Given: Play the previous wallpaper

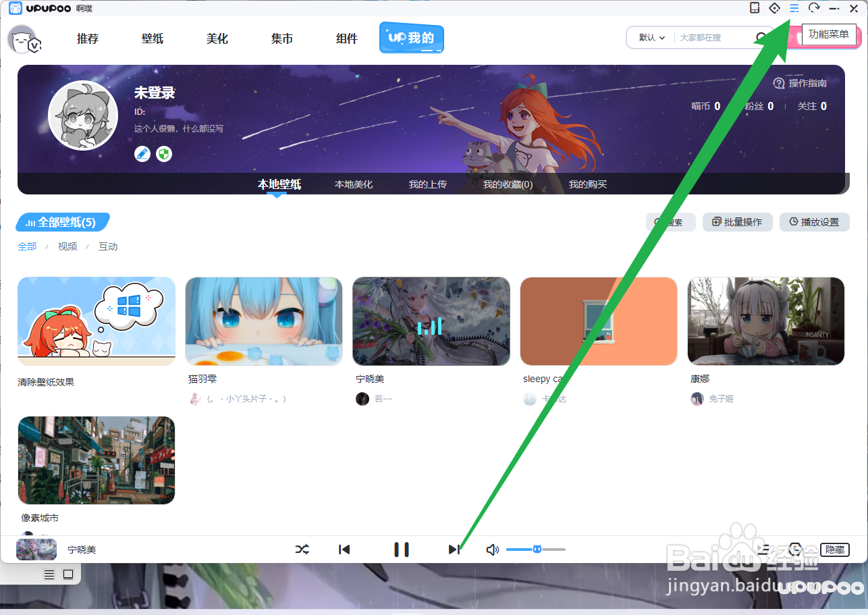Looking at the screenshot, I should coord(344,550).
